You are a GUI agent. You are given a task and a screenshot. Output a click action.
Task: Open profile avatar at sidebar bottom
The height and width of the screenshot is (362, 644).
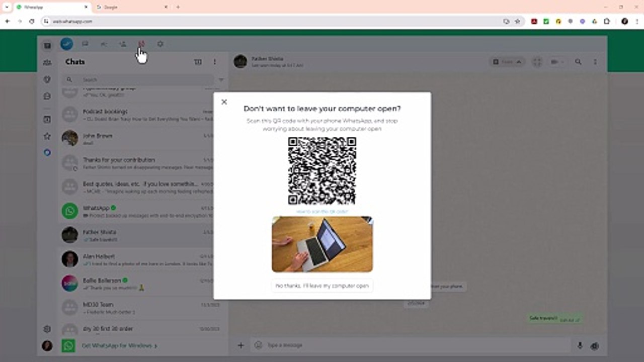click(47, 346)
